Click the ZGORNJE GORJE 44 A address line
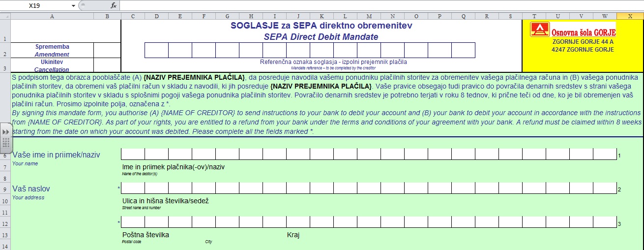Screen dimensions: 644x250 (x=583, y=42)
